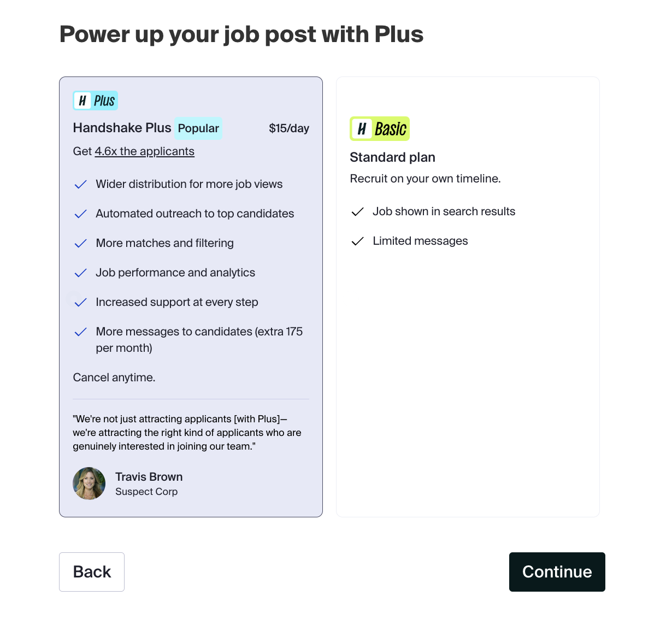The width and height of the screenshot is (672, 637).
Task: Click the checkmark beside 'Job performance and analytics'
Action: coord(80,273)
